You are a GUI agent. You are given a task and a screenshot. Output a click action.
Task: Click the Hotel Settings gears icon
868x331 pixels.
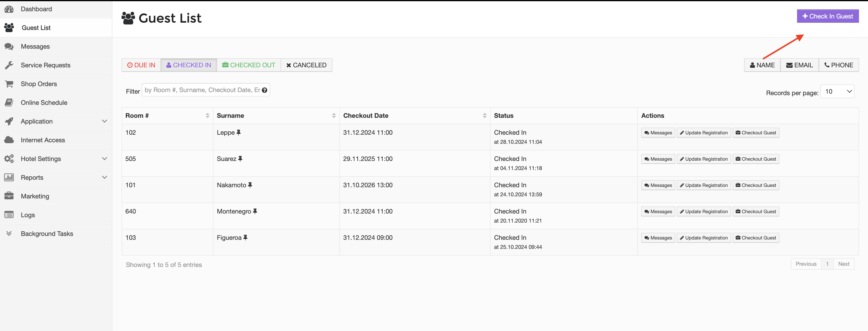tap(9, 159)
